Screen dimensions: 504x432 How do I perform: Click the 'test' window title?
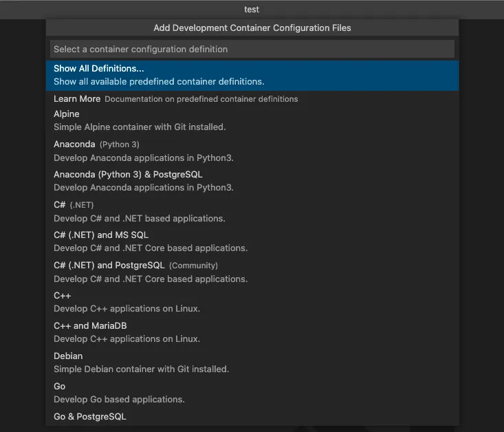(252, 10)
